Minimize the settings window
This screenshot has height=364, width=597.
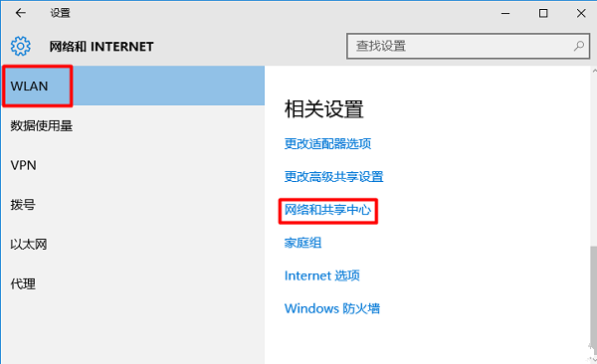505,13
